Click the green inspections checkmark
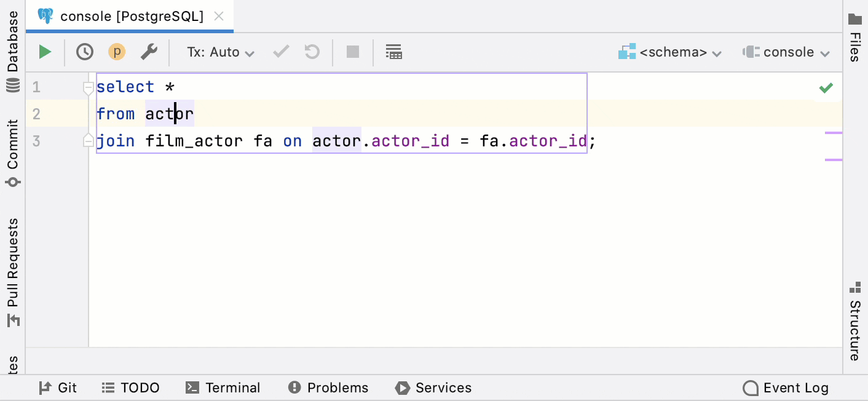Screen dimensions: 868x401 click(826, 87)
